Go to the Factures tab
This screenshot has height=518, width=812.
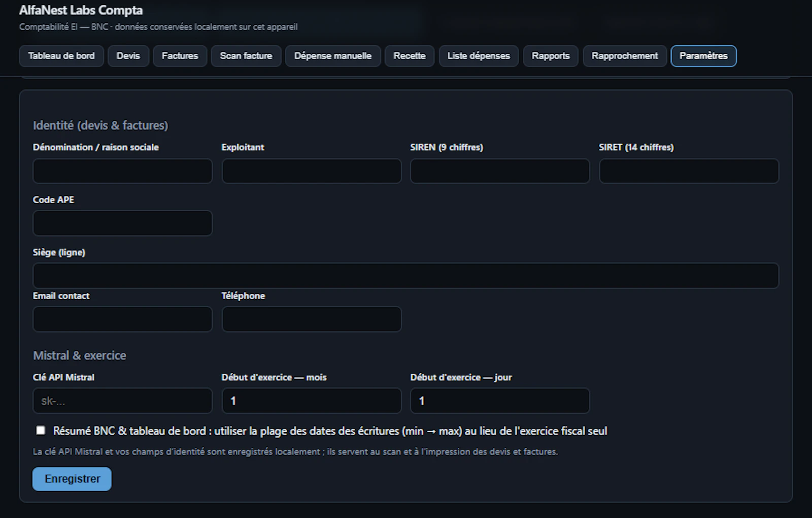(x=180, y=56)
